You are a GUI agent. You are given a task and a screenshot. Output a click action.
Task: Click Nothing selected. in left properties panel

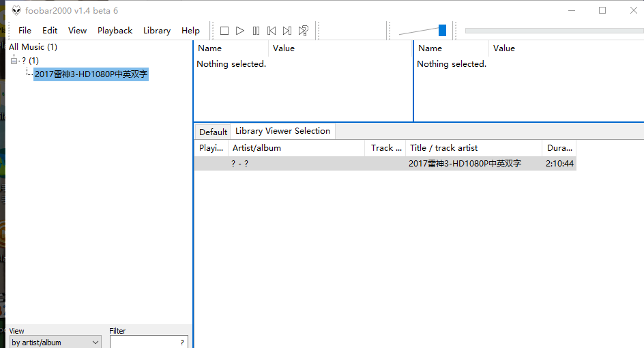(x=231, y=64)
